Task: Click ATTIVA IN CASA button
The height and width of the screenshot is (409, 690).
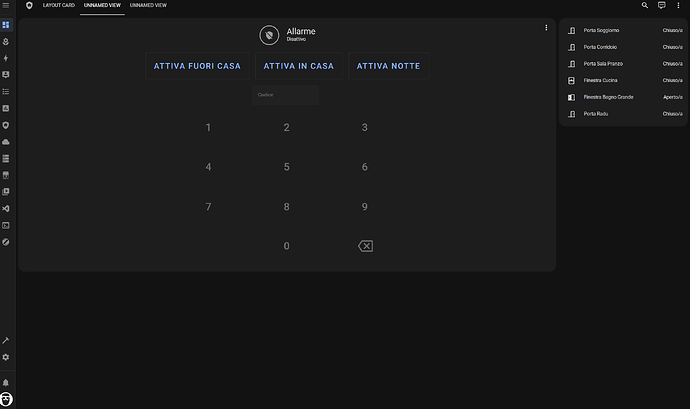Action: [x=299, y=66]
